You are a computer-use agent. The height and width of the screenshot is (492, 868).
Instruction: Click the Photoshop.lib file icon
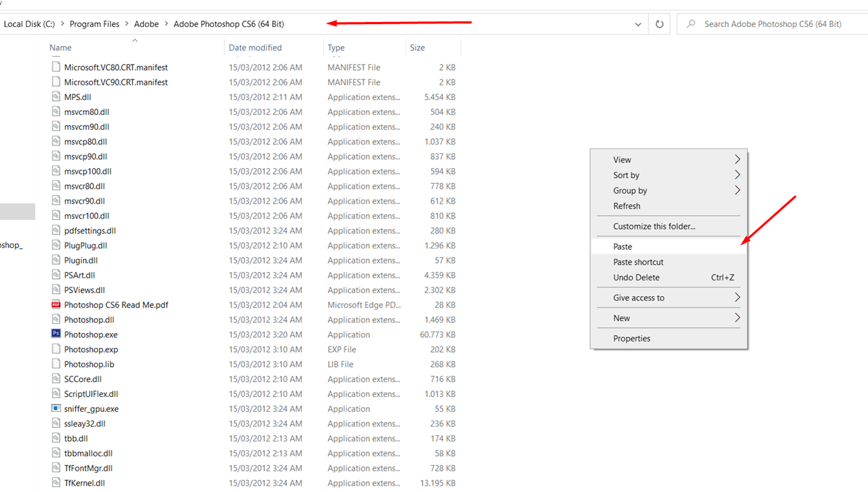(56, 364)
